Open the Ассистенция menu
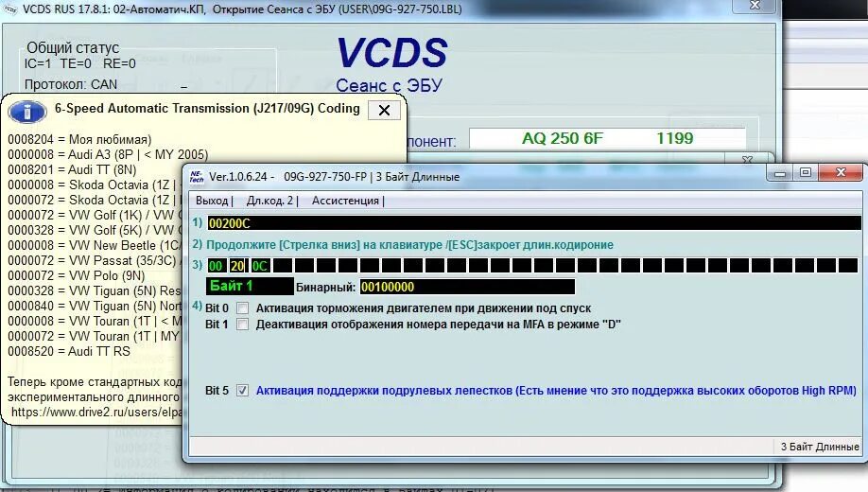 tap(347, 201)
